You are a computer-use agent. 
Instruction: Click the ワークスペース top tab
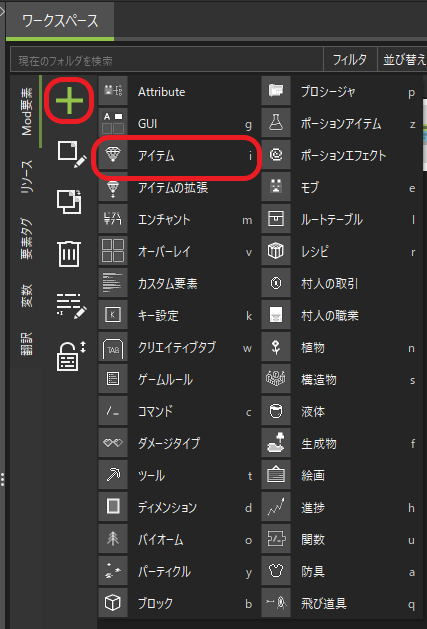[60, 21]
